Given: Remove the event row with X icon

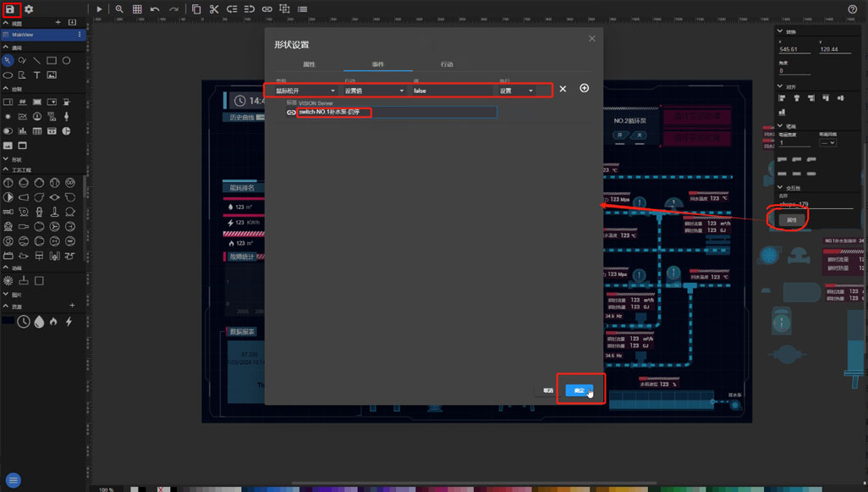Looking at the screenshot, I should [x=563, y=89].
